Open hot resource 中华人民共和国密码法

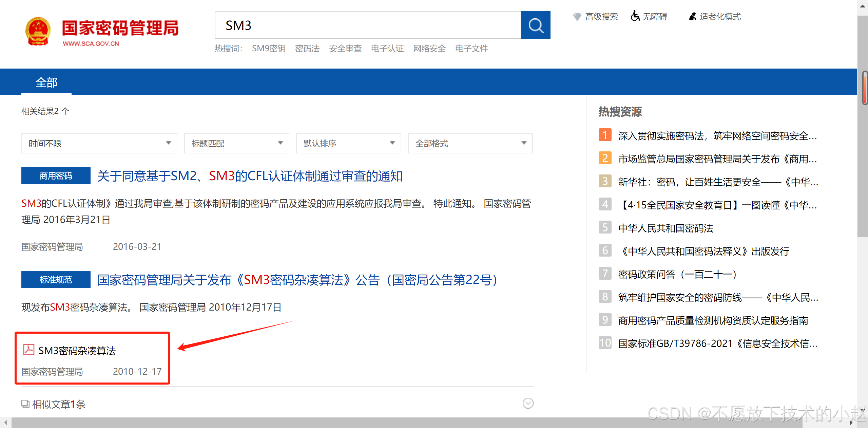(x=666, y=228)
